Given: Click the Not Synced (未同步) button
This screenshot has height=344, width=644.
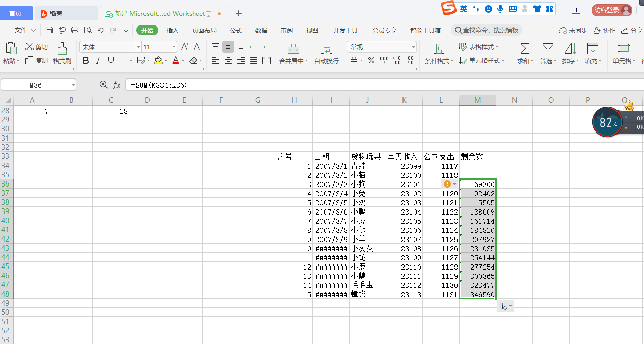Looking at the screenshot, I should (x=573, y=30).
